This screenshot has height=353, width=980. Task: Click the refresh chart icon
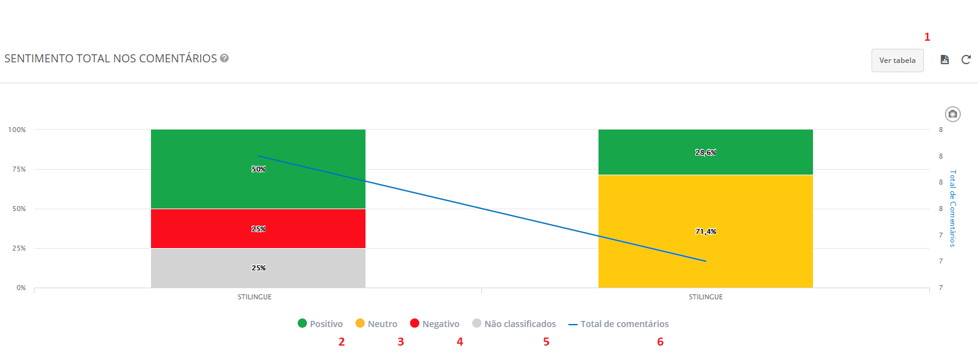(x=966, y=60)
